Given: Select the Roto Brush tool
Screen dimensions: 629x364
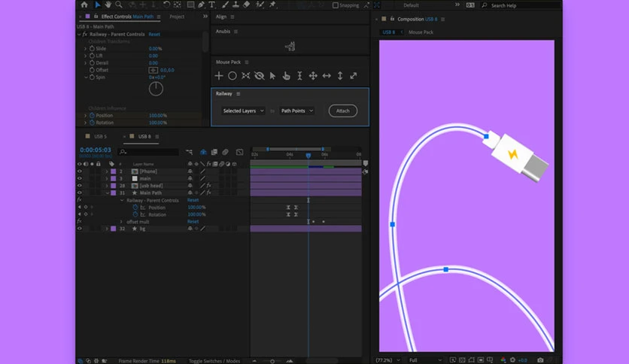Looking at the screenshot, I should point(260,5).
